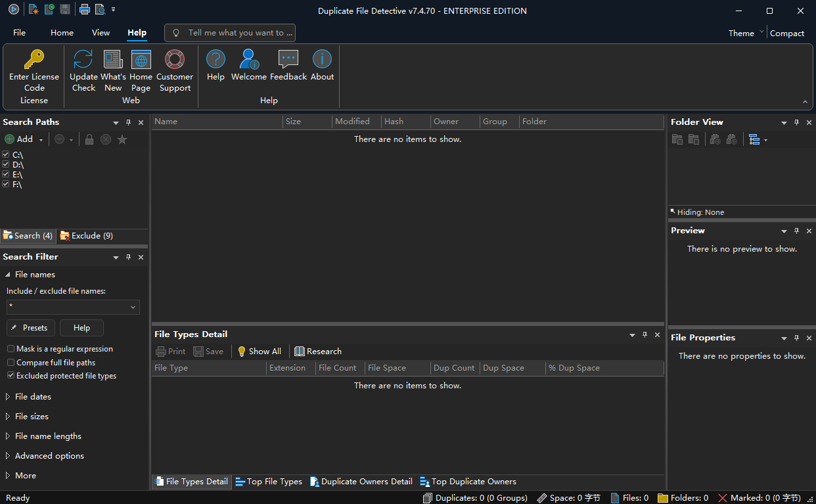Click the print preview icon in title bar
This screenshot has width=816, height=504.
tap(100, 9)
